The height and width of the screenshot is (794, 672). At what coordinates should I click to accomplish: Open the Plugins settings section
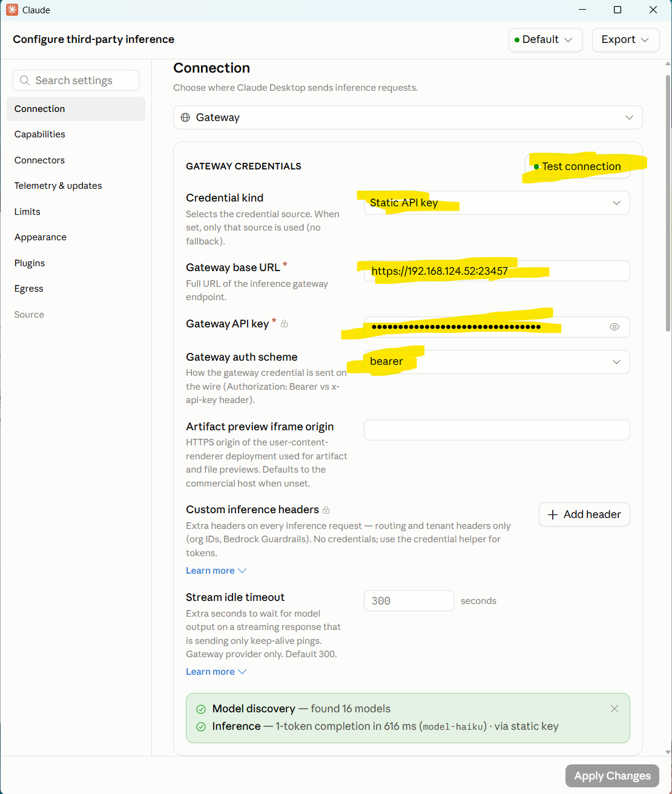pyautogui.click(x=76, y=263)
